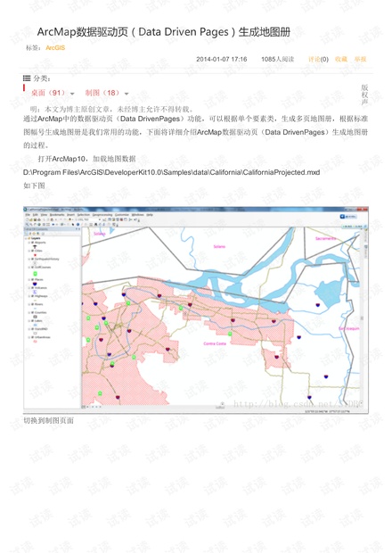Image resolution: width=392 pixels, height=553 pixels.
Task: Open the Edit menu in ArcMap
Action: pyautogui.click(x=35, y=215)
